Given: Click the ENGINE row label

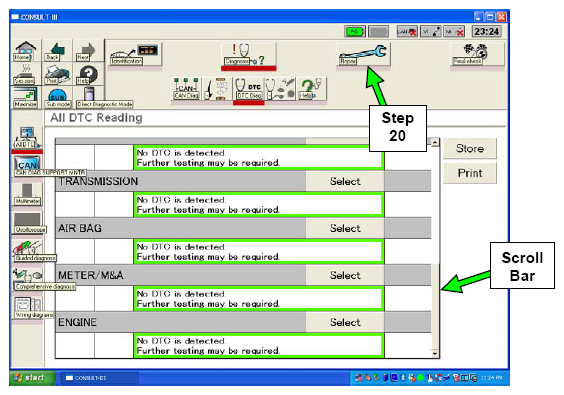Looking at the screenshot, I should click(x=77, y=322).
